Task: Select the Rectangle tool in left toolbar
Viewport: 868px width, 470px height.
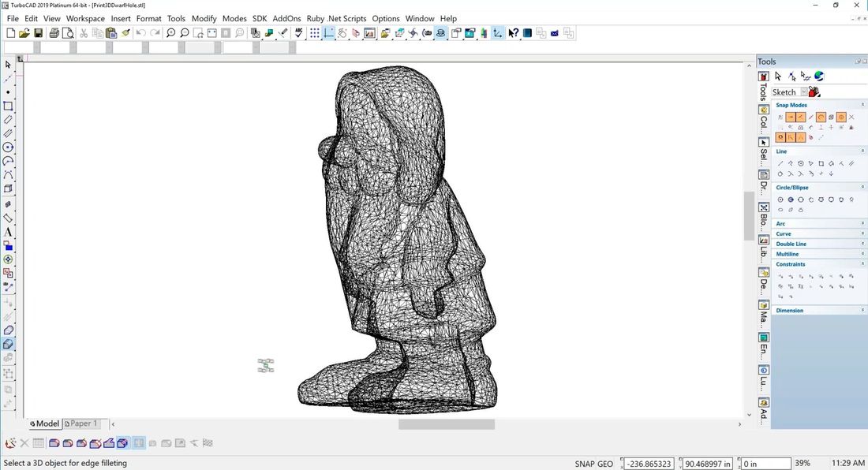Action: point(8,106)
